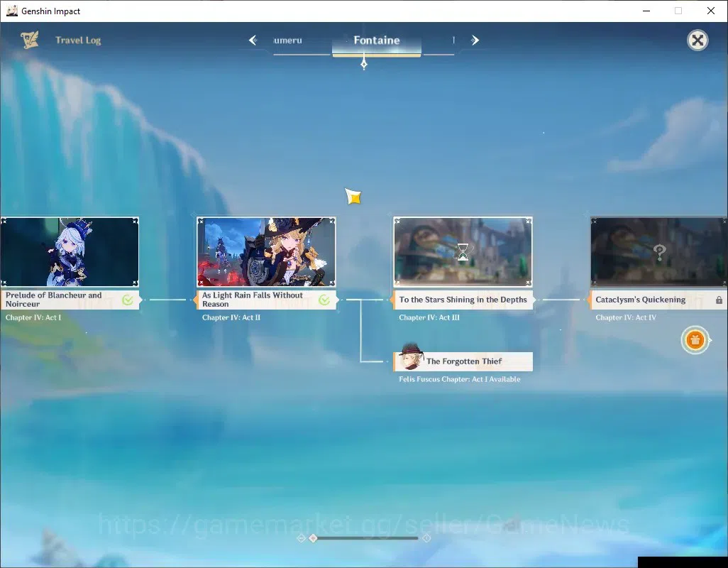This screenshot has width=728, height=568.
Task: Click the Lyney portrait beside The Forgotten Thief
Action: point(411,356)
